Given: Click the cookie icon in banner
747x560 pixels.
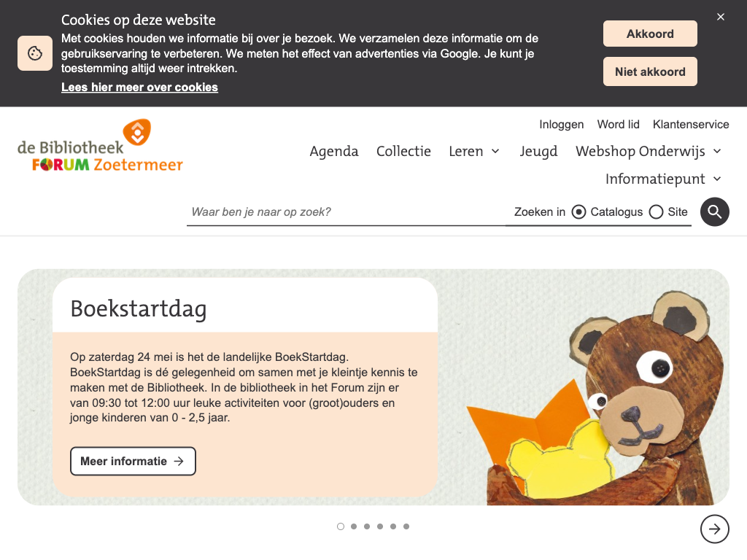Looking at the screenshot, I should 35,52.
